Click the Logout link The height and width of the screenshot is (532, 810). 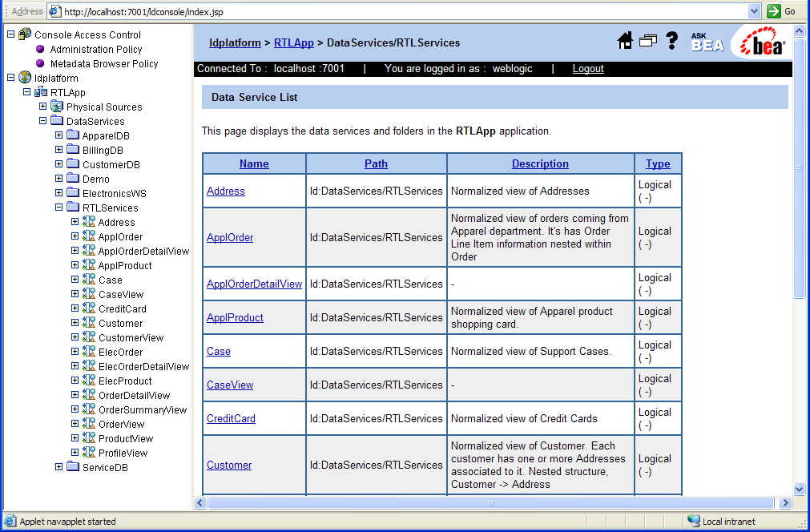pos(588,69)
